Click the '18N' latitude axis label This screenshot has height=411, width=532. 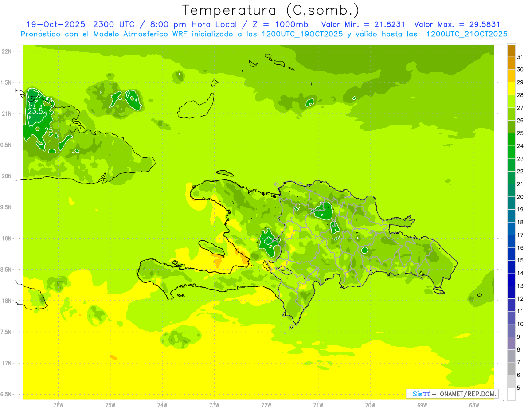[x=7, y=301]
